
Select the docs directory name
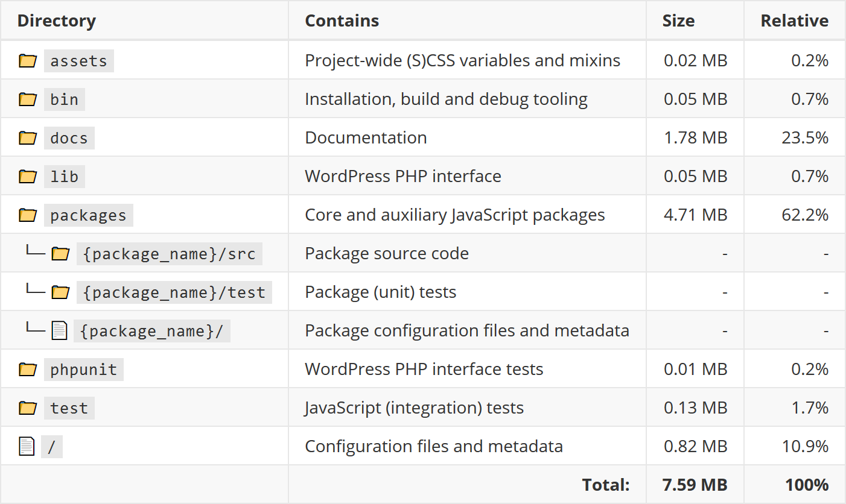69,138
